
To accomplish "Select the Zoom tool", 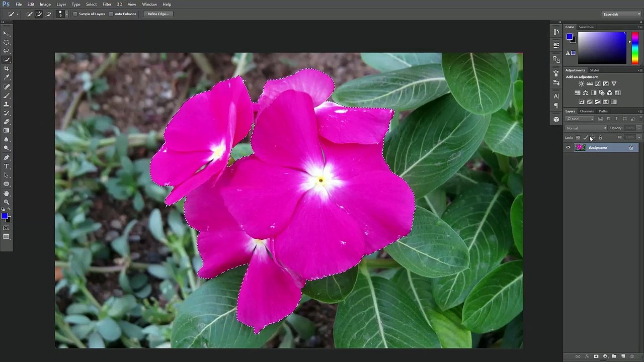I will 7,202.
